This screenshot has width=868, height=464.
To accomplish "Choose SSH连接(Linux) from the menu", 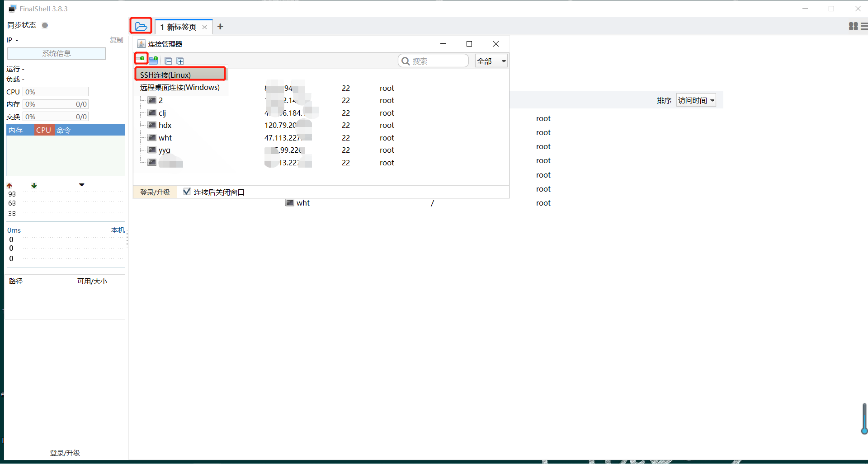I will pos(180,75).
